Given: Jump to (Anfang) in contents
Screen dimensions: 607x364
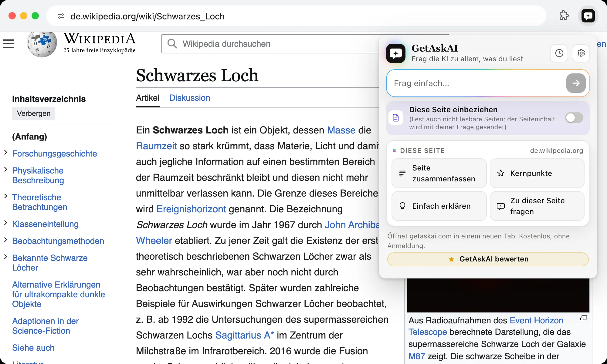Looking at the screenshot, I should (x=29, y=136).
